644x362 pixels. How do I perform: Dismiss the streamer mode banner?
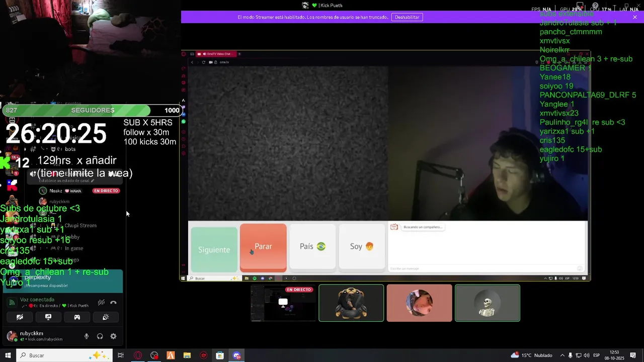coord(635,17)
